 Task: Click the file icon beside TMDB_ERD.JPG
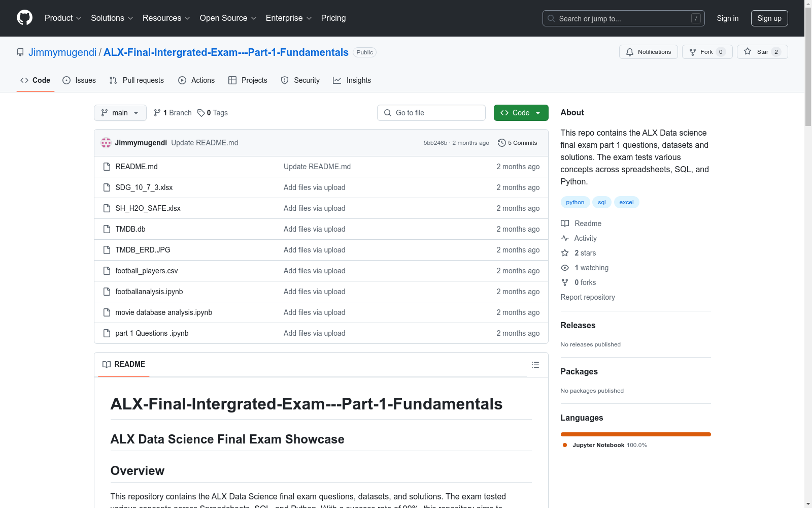[x=107, y=250]
